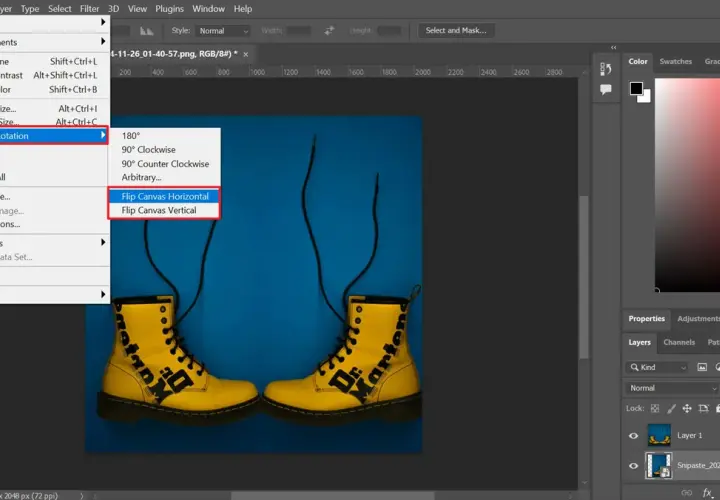Expand the topmost submenu arrow in the Image menu
Screen dimensions: 720x500
(x=103, y=22)
